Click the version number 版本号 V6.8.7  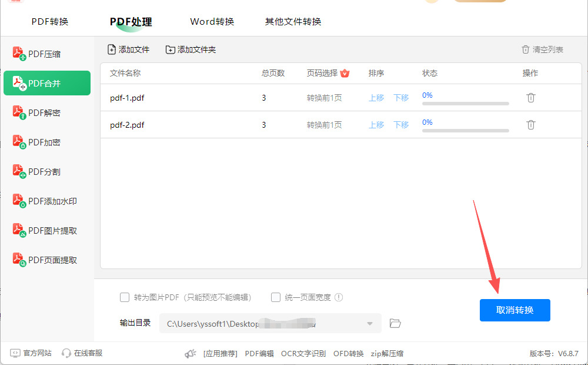click(x=554, y=353)
